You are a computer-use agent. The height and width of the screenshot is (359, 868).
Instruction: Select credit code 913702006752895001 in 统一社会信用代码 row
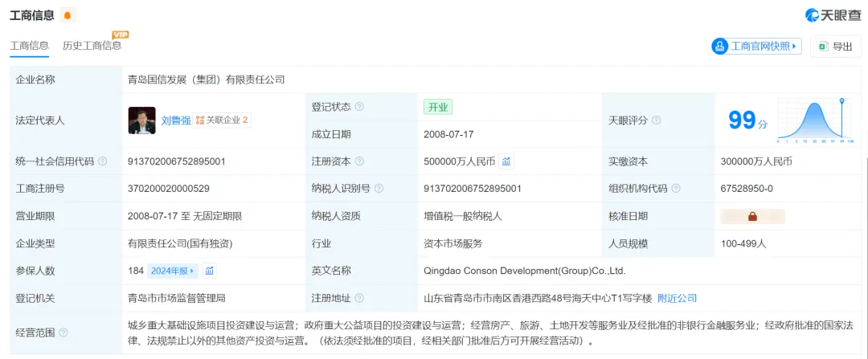[x=176, y=161]
